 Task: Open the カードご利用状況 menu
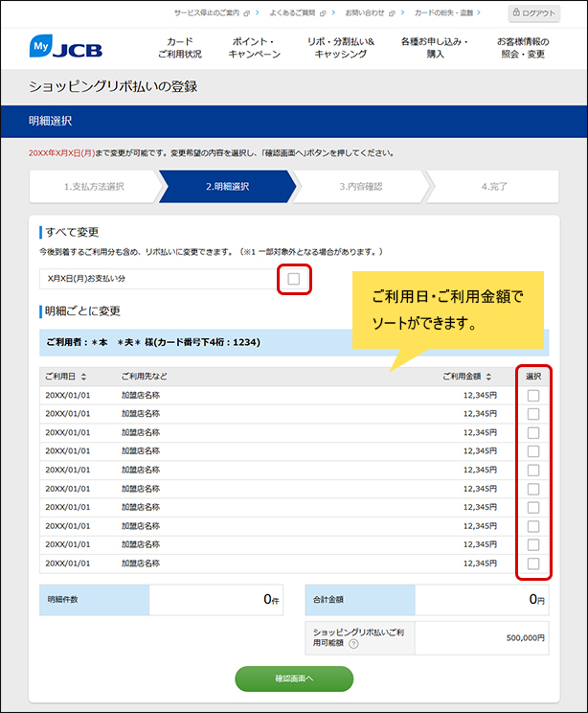click(x=180, y=48)
